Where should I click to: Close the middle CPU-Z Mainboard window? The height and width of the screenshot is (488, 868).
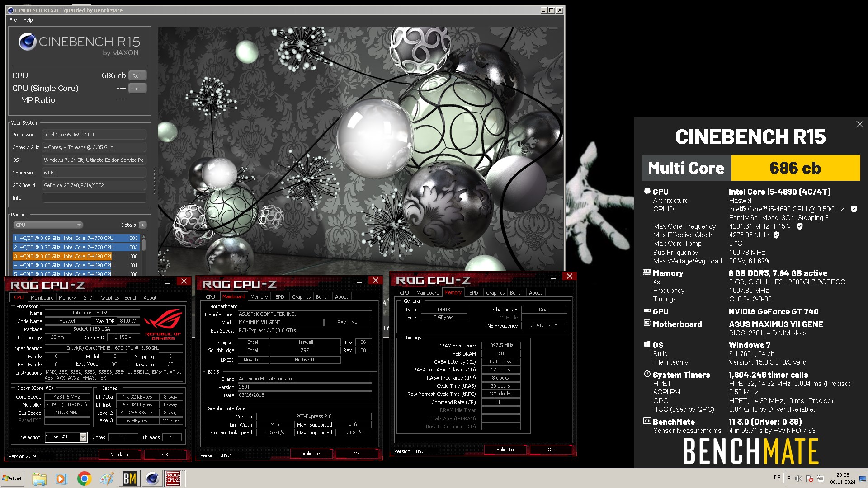pyautogui.click(x=375, y=281)
